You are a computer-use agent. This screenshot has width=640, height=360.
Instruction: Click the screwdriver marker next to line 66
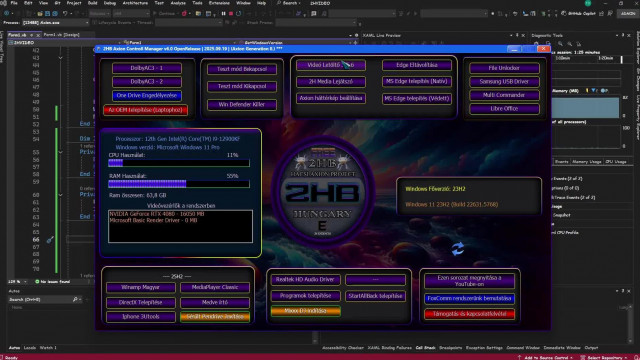click(x=50, y=240)
